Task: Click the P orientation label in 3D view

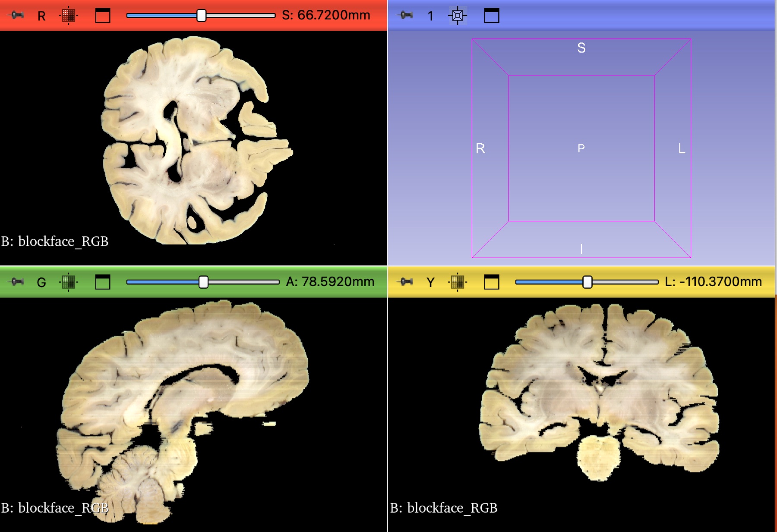Action: click(x=581, y=148)
